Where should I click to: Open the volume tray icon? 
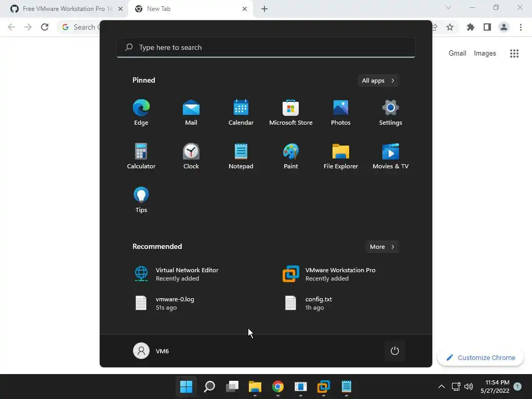click(469, 387)
